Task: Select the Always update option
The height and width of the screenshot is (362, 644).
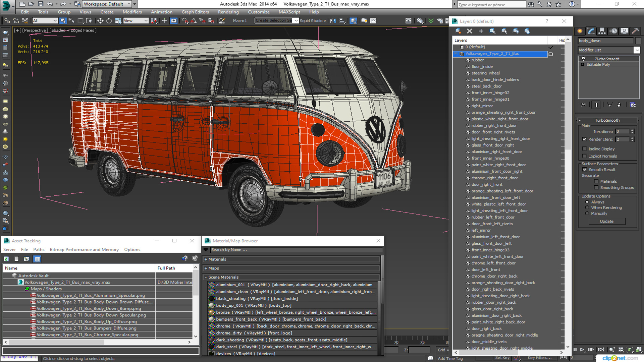Action: [x=587, y=202]
